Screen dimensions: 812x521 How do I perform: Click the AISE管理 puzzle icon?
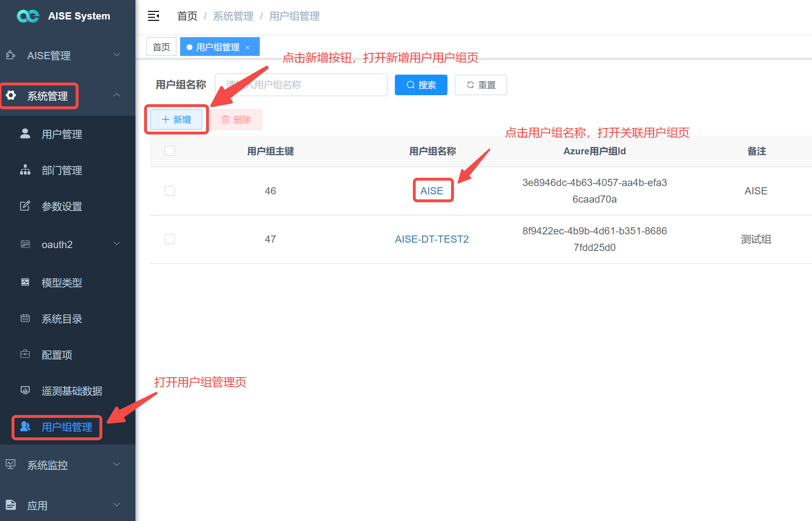coord(11,55)
